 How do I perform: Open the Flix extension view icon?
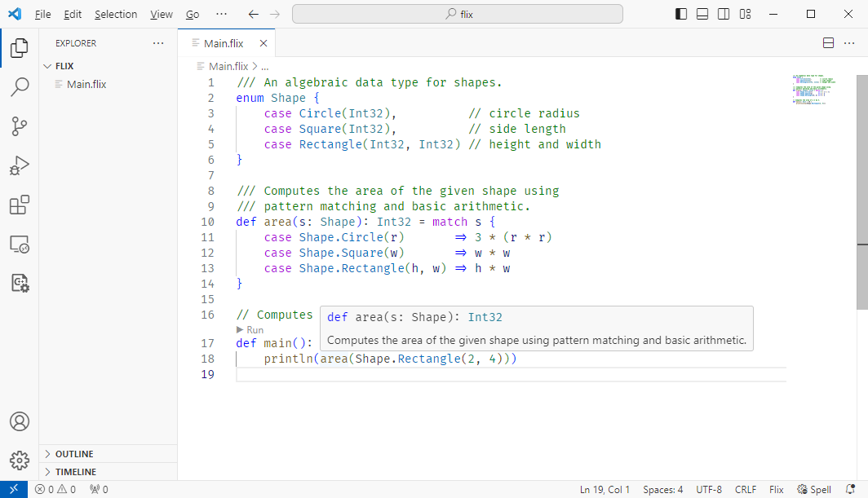(20, 284)
